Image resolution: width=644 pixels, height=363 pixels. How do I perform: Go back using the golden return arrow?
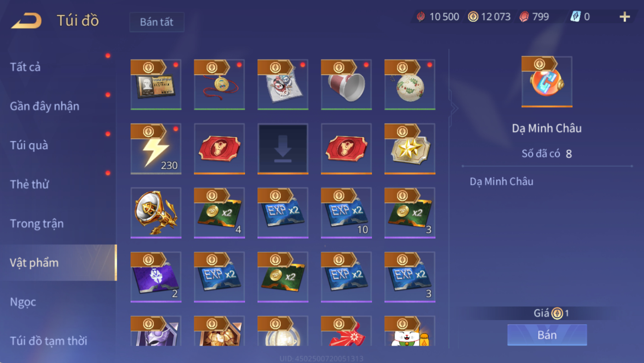click(x=26, y=21)
